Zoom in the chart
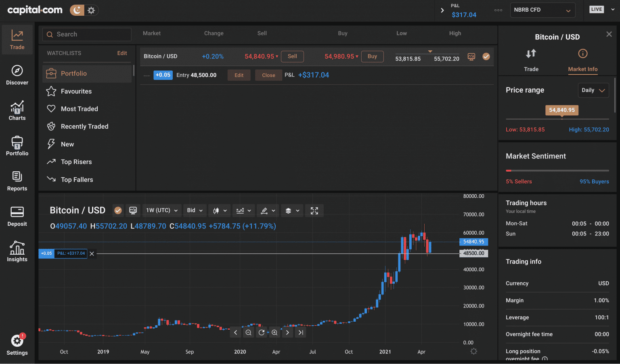Image resolution: width=620 pixels, height=364 pixels. (274, 333)
